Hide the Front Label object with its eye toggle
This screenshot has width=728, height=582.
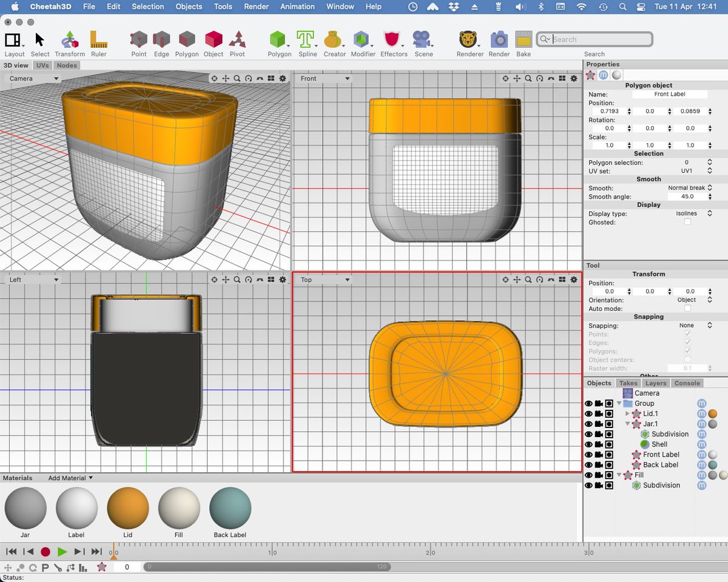(588, 454)
